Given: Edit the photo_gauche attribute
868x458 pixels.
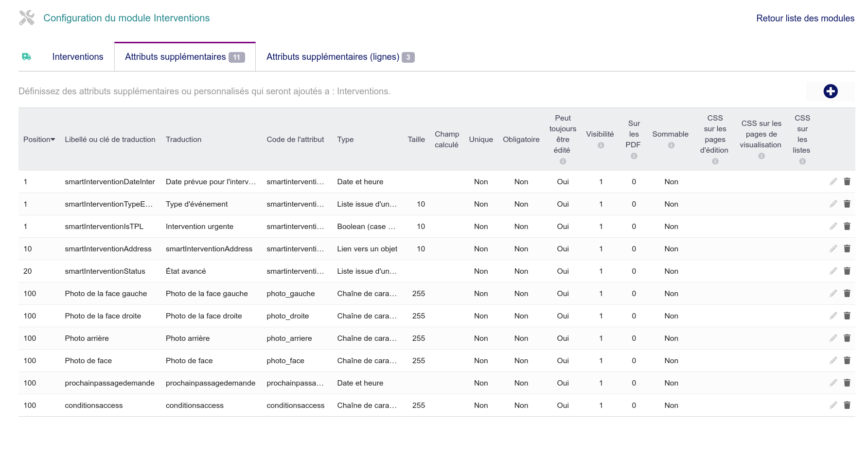Looking at the screenshot, I should click(x=833, y=293).
